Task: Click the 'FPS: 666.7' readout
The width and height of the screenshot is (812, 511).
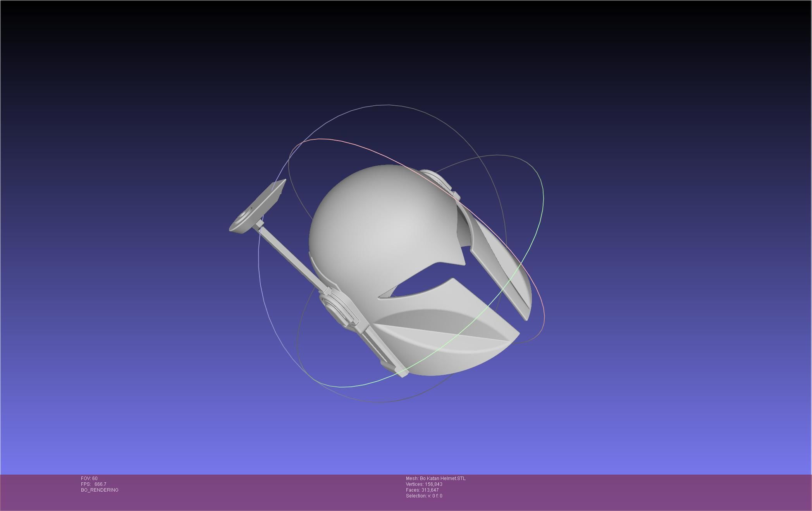Action: 93,484
